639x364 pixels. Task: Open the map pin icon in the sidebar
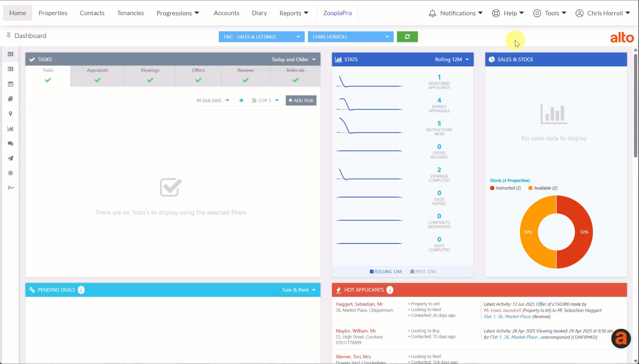pos(10,114)
